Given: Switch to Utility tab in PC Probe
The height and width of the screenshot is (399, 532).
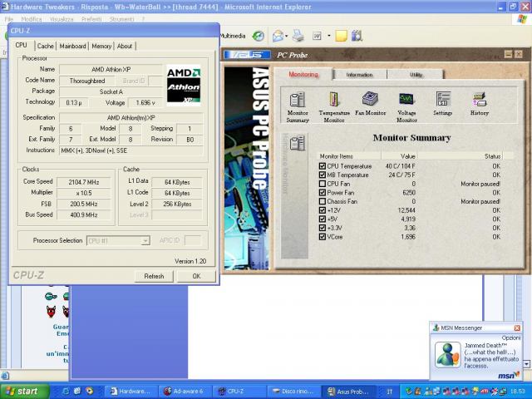Looking at the screenshot, I should point(416,75).
